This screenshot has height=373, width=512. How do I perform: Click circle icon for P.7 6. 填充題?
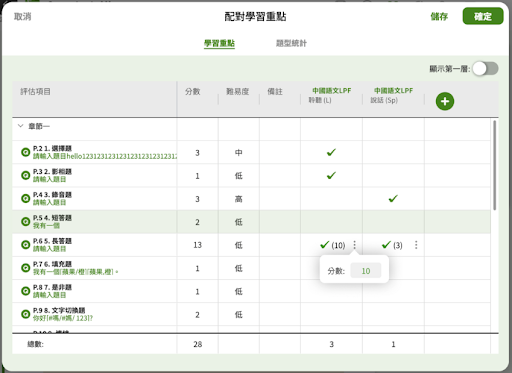26,268
